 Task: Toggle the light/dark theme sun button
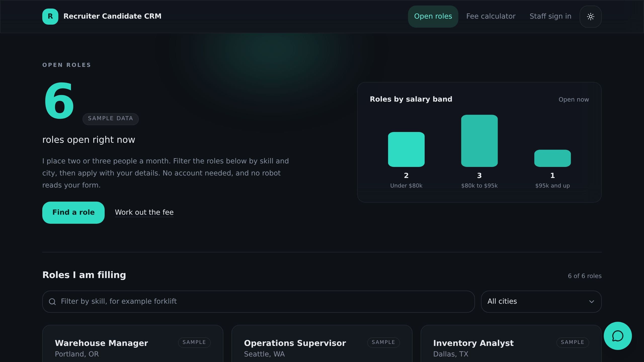(x=590, y=17)
